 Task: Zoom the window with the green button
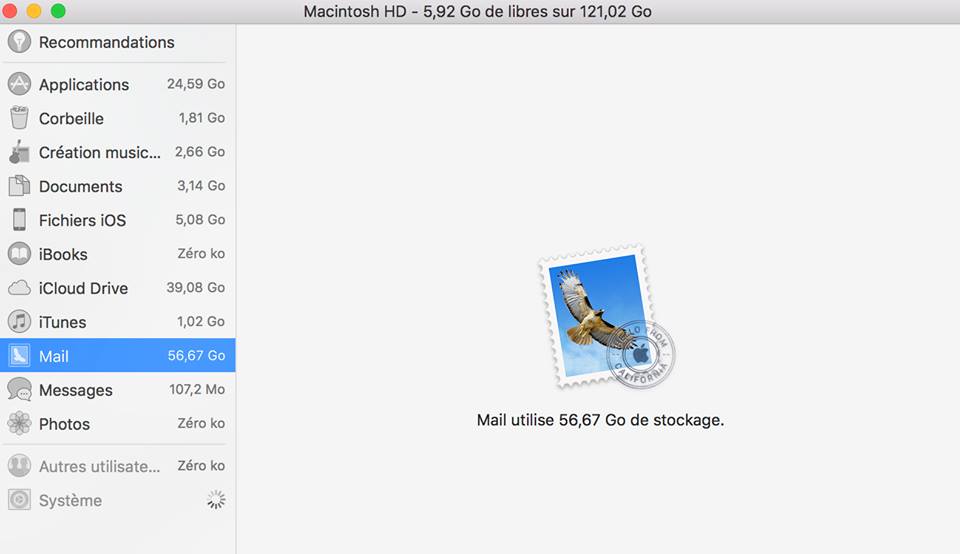pos(58,10)
